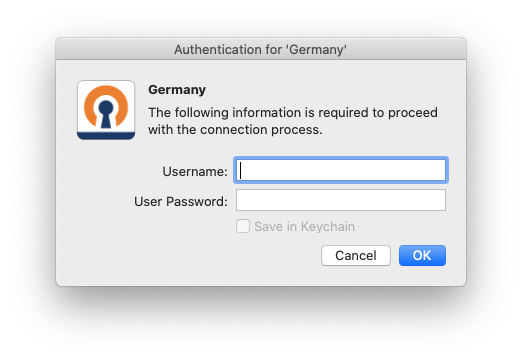Viewport: 522px width, 360px height.
Task: Click the 'with the connection process' text line
Action: tap(235, 130)
